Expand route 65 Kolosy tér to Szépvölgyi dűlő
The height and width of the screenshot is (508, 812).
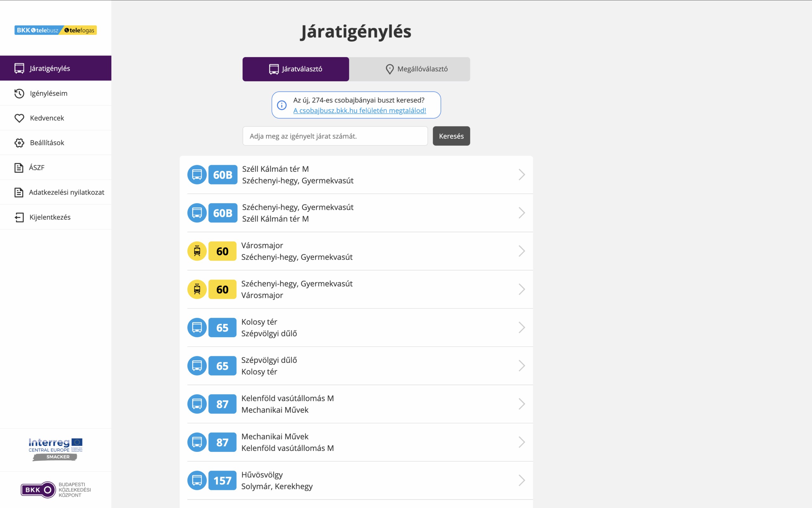point(521,328)
